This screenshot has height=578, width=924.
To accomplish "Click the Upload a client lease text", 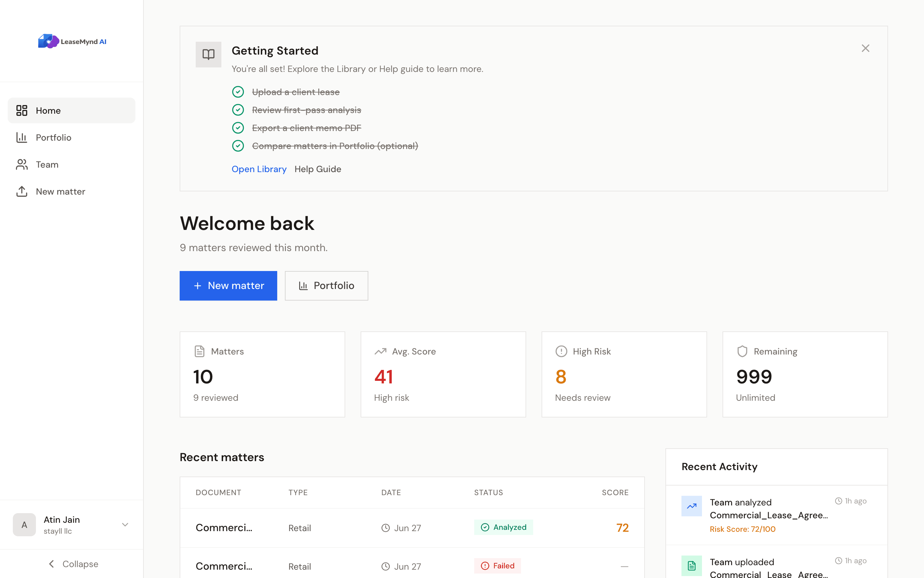I will coord(296,92).
